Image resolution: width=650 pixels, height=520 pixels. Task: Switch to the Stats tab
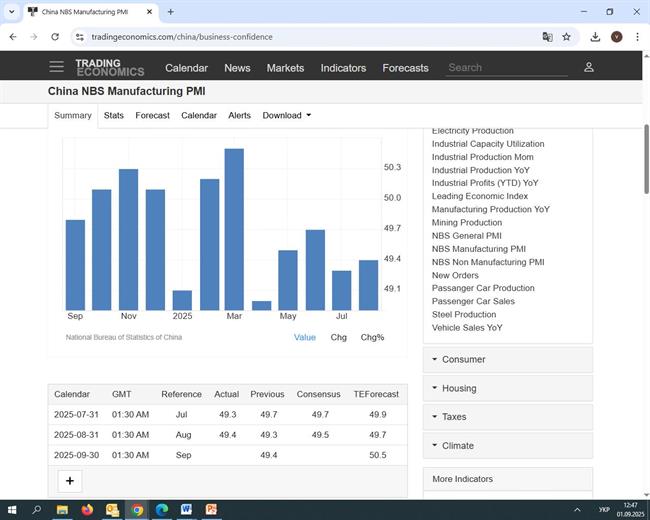point(114,115)
